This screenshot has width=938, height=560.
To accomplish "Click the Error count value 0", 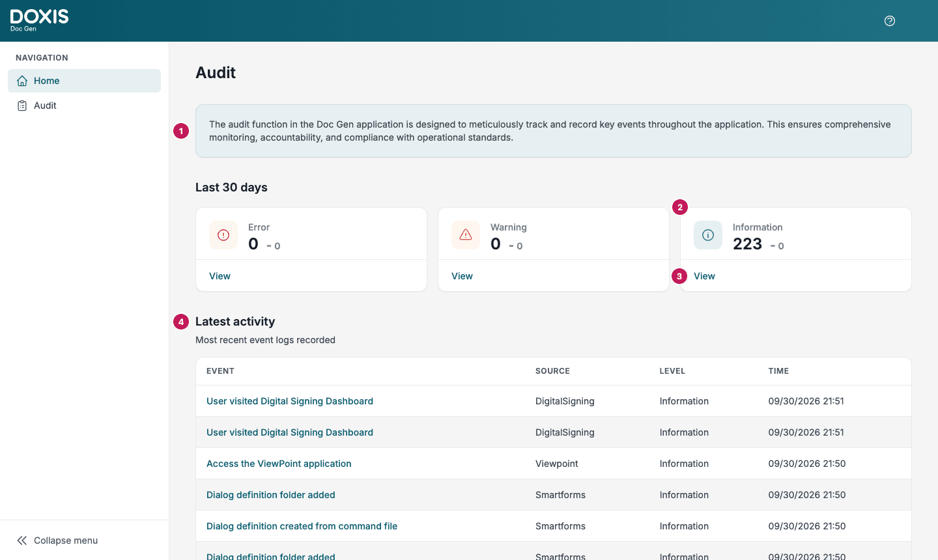I will tap(253, 244).
